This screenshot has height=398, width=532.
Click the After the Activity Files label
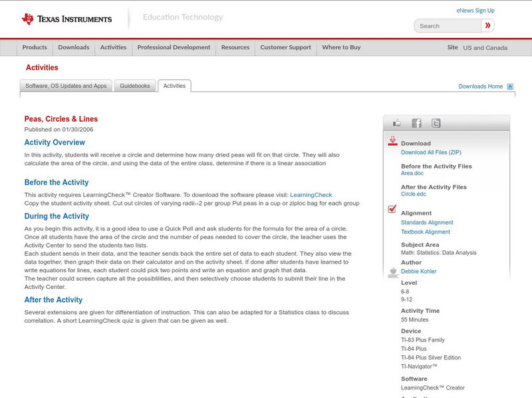[434, 187]
